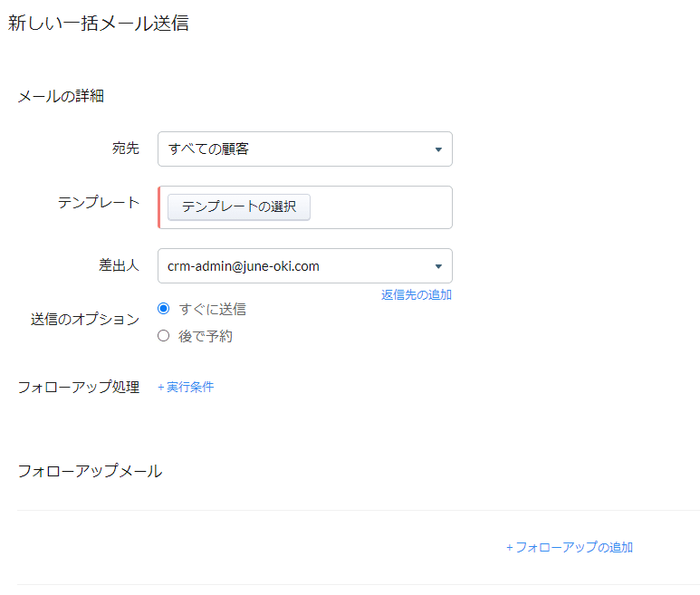700x595 pixels.
Task: Click the 送信のオプション label
Action: [x=85, y=319]
